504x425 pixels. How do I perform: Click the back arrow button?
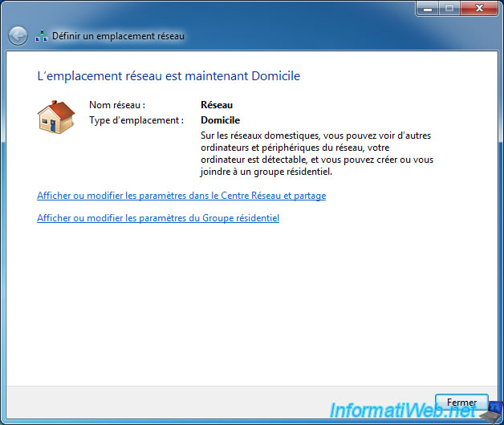(18, 36)
